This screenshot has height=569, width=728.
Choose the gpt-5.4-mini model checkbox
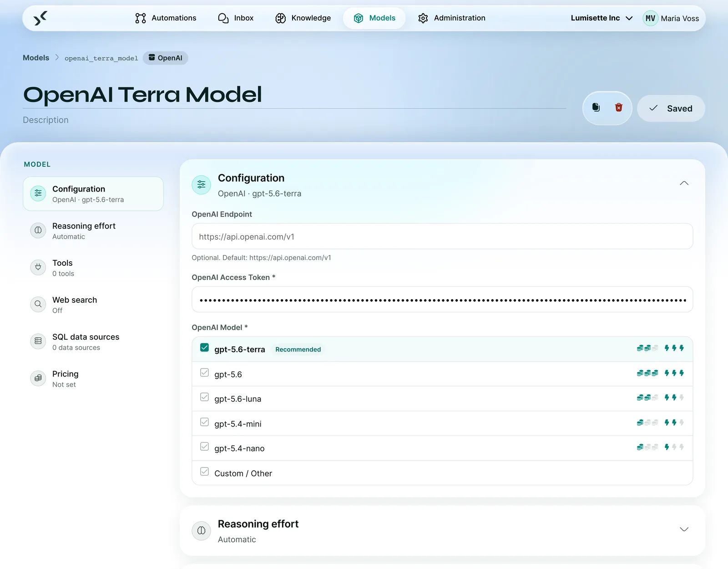(x=205, y=422)
